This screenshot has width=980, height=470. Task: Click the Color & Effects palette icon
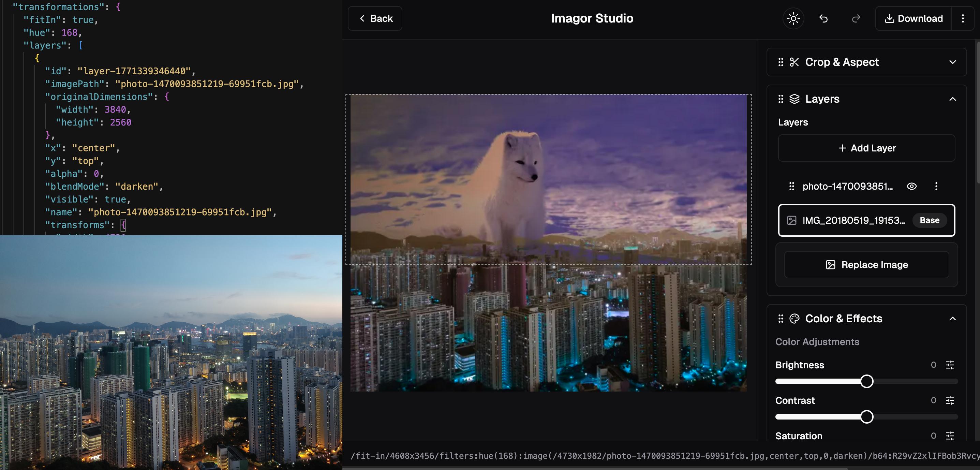point(795,319)
